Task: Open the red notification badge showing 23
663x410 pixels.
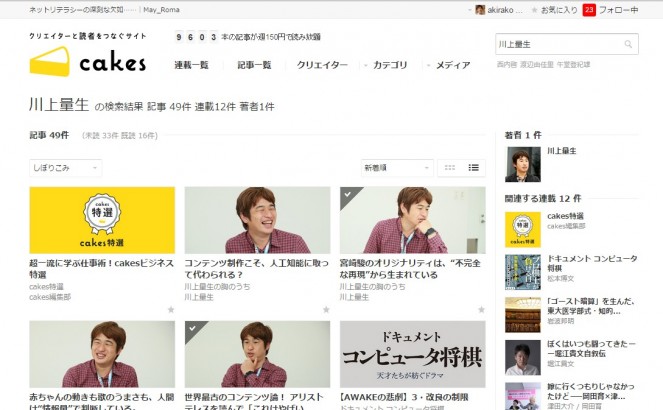Action: [x=588, y=10]
